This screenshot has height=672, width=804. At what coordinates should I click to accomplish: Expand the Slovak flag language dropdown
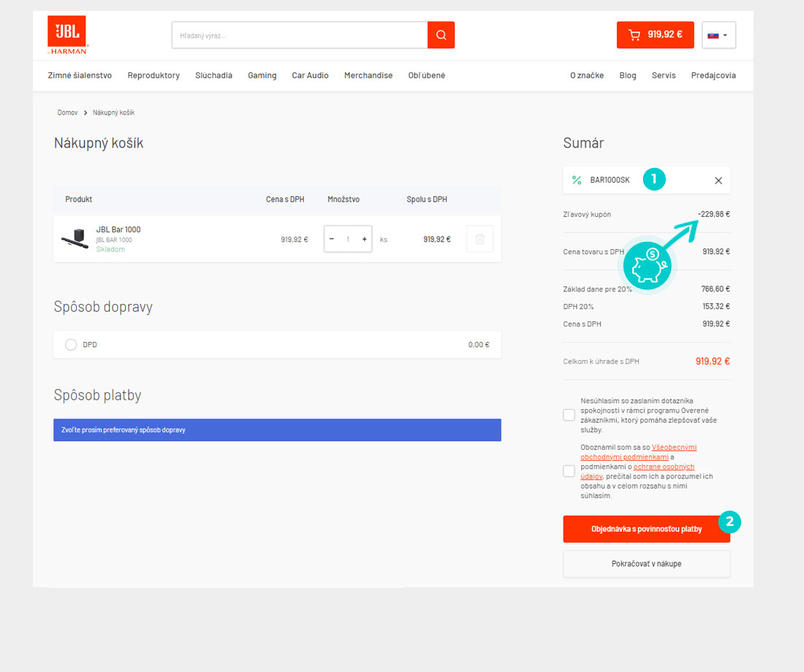718,35
